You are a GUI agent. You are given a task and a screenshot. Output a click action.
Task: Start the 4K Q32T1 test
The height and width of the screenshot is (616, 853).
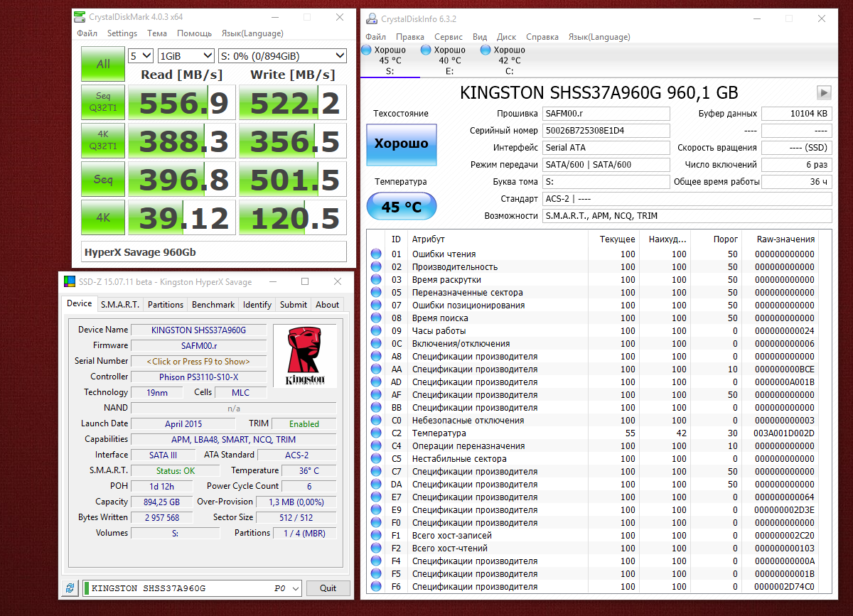[103, 141]
